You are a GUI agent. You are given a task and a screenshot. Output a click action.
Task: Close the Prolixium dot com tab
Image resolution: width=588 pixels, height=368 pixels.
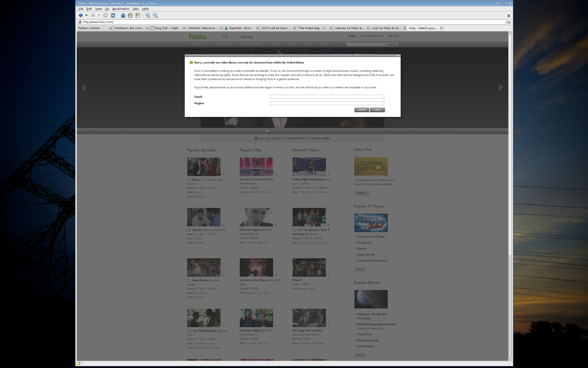click(147, 28)
